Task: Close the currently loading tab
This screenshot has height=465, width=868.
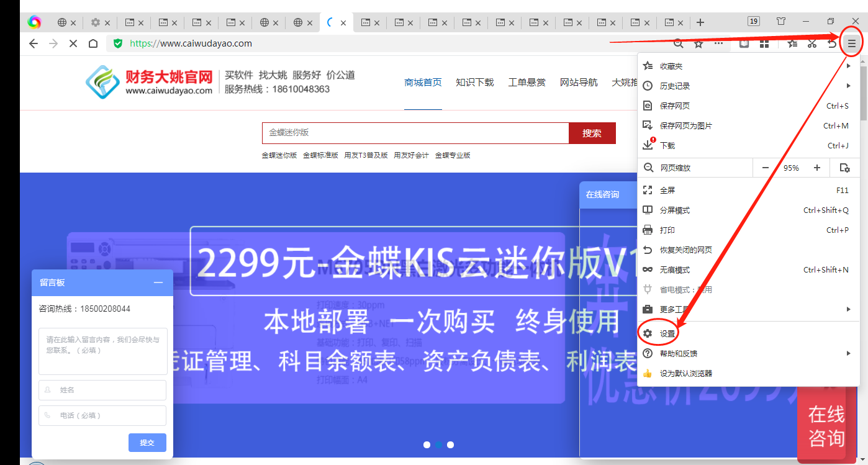Action: click(343, 23)
